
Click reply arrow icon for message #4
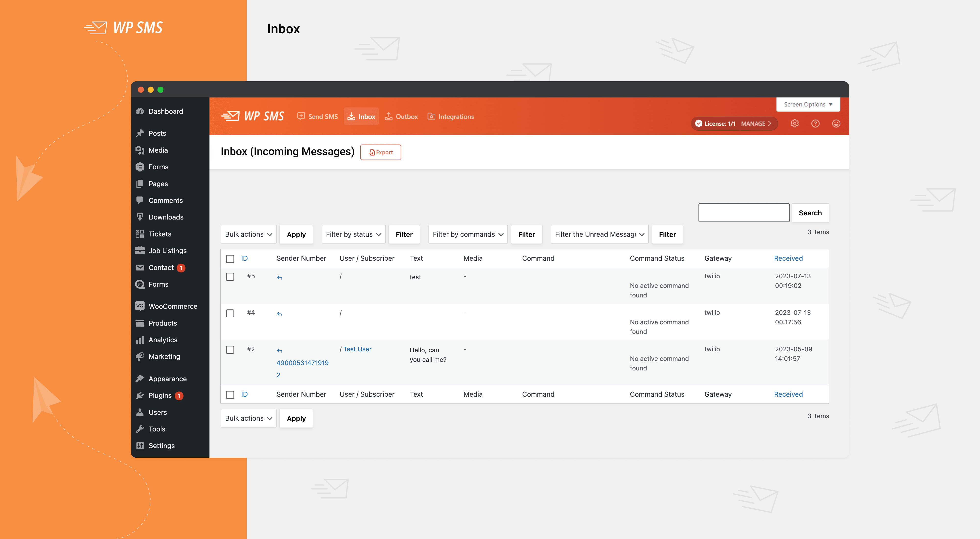[x=280, y=314]
